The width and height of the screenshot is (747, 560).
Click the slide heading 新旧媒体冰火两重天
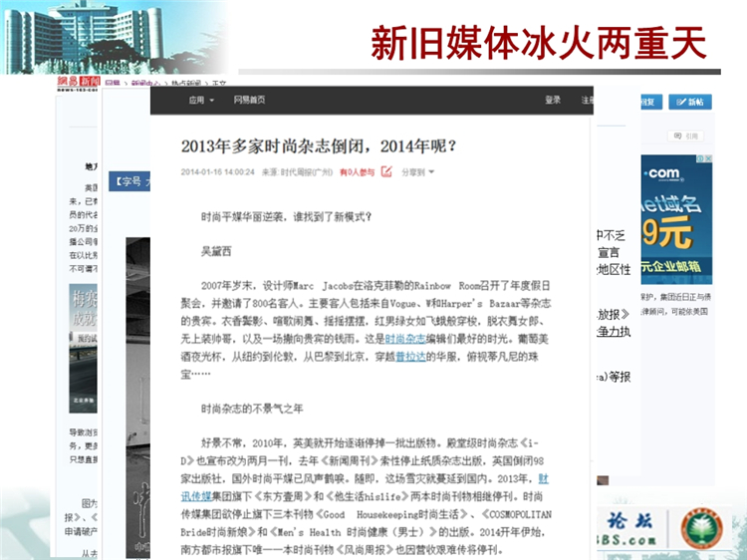pyautogui.click(x=538, y=44)
